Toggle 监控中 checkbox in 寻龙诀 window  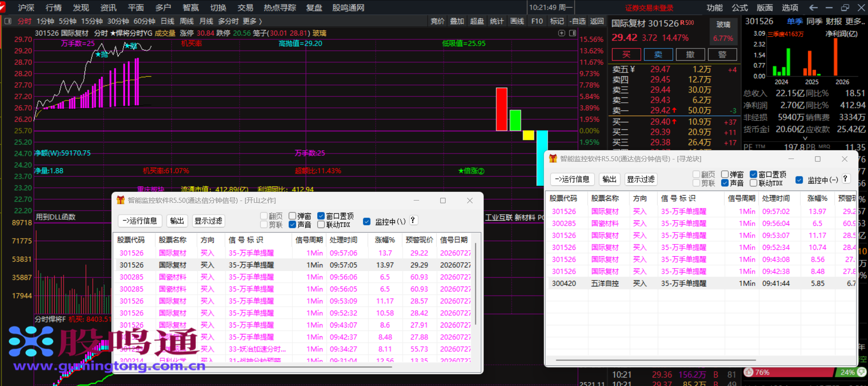pos(799,180)
